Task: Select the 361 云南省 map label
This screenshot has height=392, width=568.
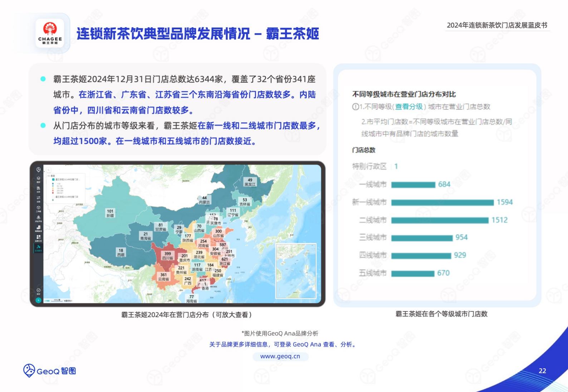Action: click(163, 277)
